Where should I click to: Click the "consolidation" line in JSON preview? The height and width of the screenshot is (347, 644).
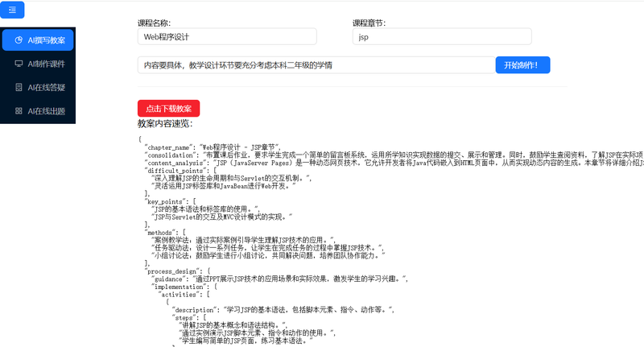click(394, 155)
